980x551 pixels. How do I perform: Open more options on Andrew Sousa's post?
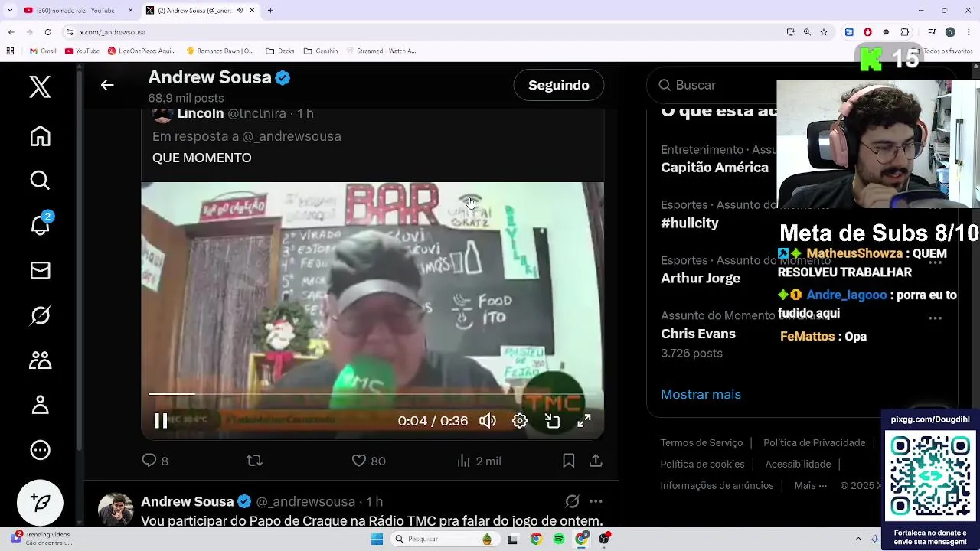596,501
